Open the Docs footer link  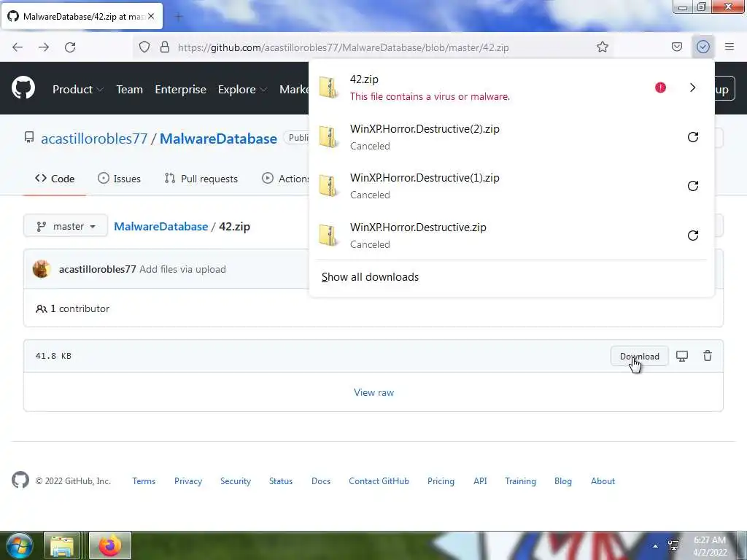321,481
